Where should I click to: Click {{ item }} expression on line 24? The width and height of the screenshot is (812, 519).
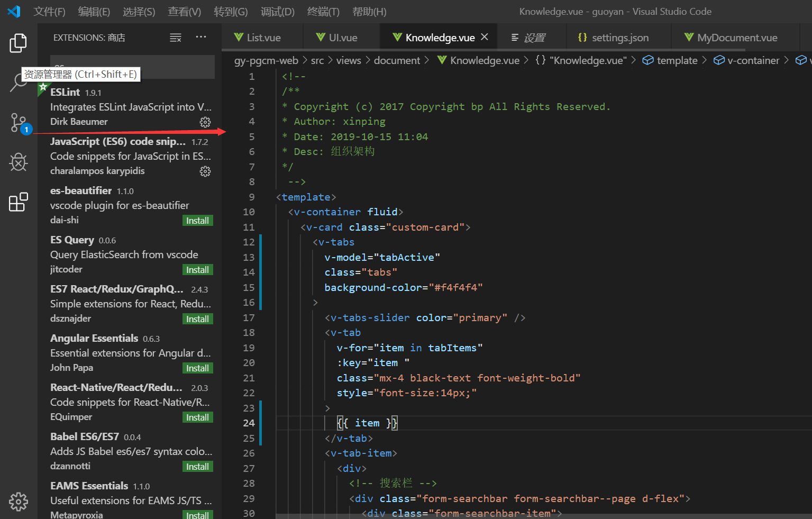pyautogui.click(x=367, y=423)
